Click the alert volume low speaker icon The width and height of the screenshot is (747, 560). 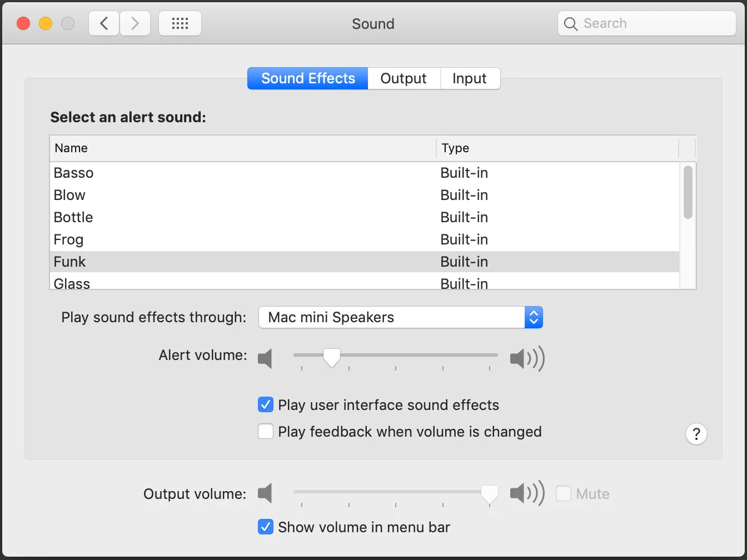coord(265,358)
